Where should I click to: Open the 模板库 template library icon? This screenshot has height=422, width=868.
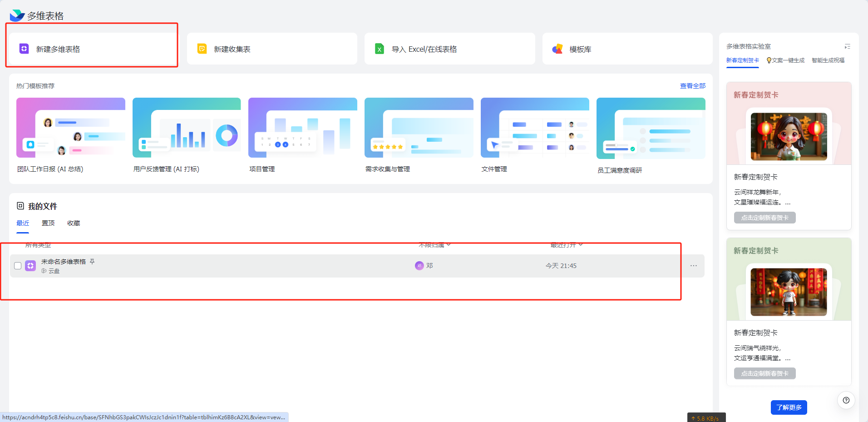pyautogui.click(x=557, y=49)
